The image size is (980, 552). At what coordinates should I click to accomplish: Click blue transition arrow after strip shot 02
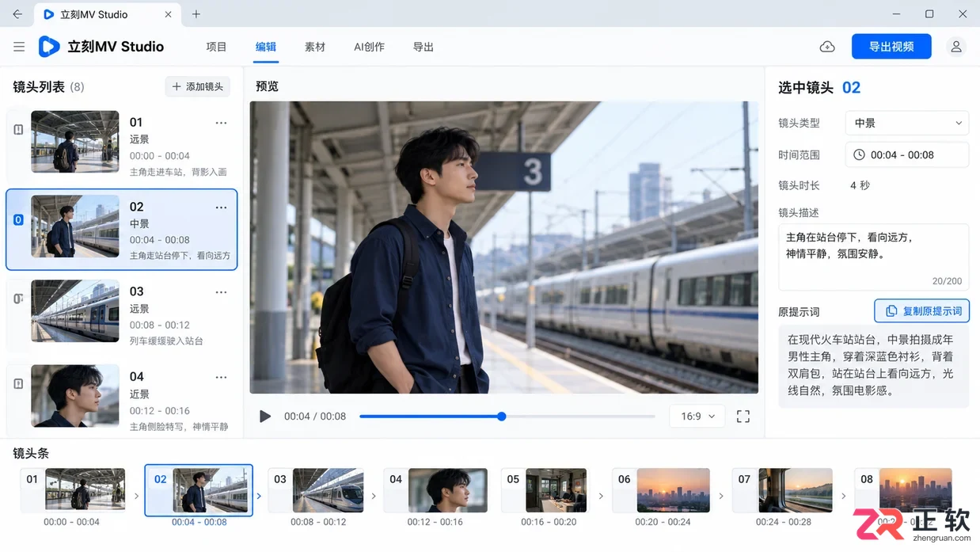click(x=259, y=497)
